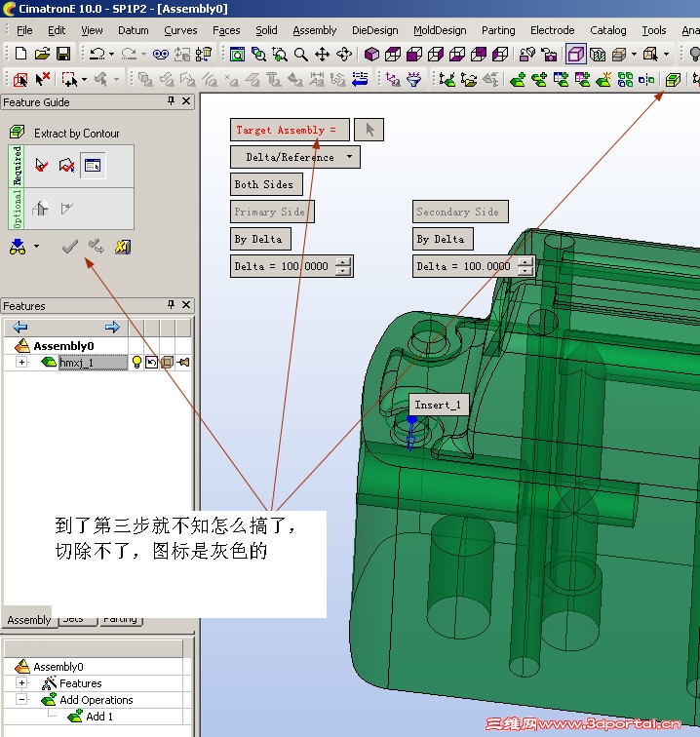The image size is (700, 737).
Task: Open the dropdown beside the cube-with-cursor icon
Action: pos(667,55)
